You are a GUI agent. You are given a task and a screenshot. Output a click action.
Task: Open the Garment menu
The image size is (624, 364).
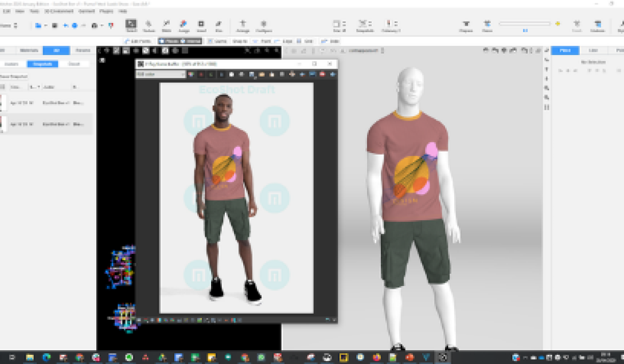(x=87, y=11)
